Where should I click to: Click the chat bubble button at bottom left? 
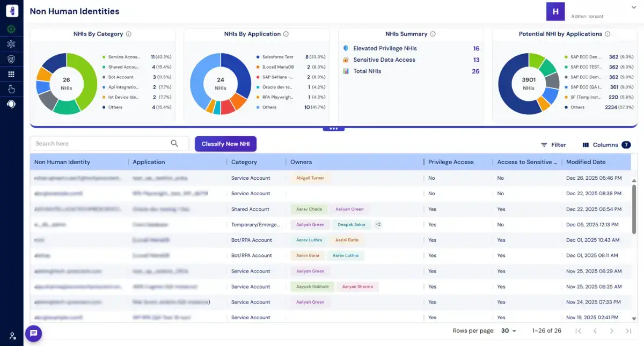pyautogui.click(x=33, y=334)
